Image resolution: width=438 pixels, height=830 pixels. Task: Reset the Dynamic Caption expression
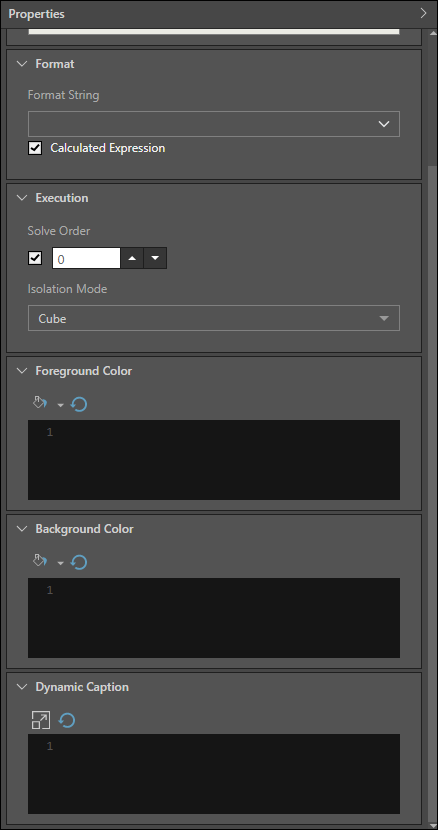[67, 720]
